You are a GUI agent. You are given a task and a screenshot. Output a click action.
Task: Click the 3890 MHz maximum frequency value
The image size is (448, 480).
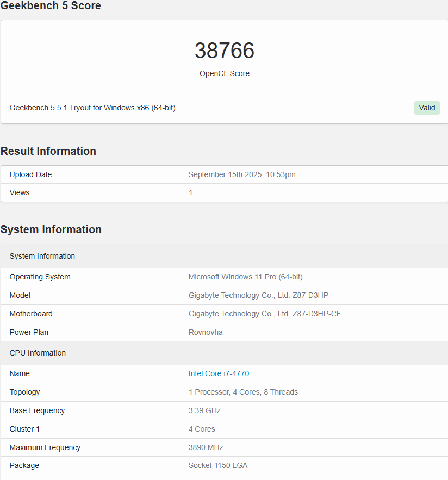click(206, 447)
